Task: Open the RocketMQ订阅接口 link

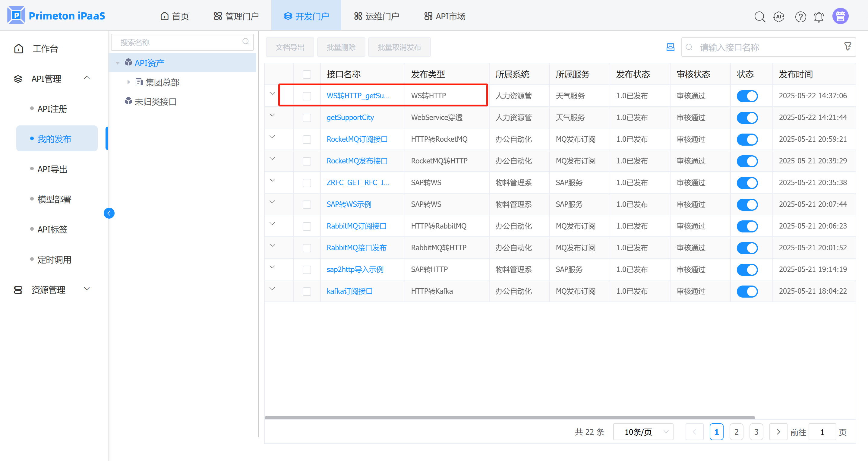Action: (357, 139)
